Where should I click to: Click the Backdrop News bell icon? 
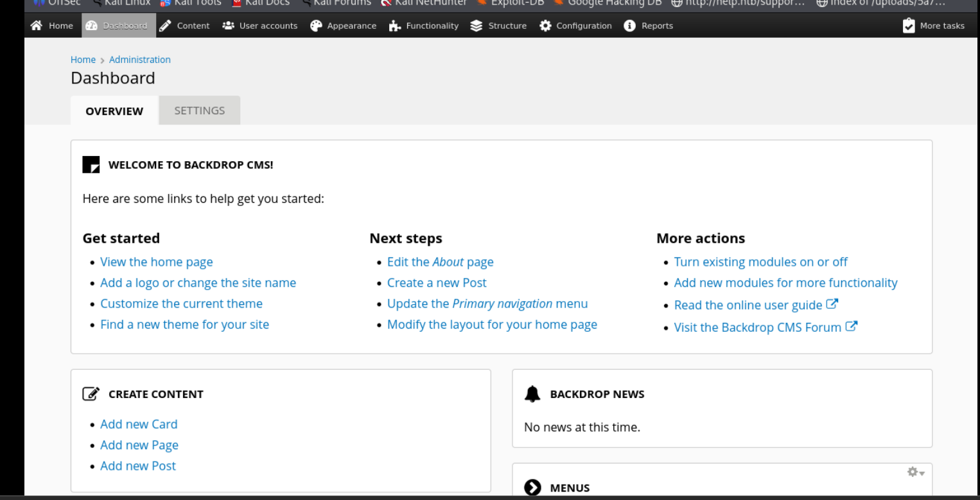532,395
